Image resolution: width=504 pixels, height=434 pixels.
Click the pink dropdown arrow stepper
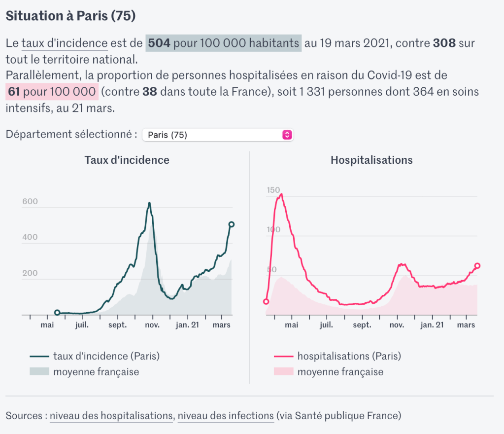pos(287,135)
